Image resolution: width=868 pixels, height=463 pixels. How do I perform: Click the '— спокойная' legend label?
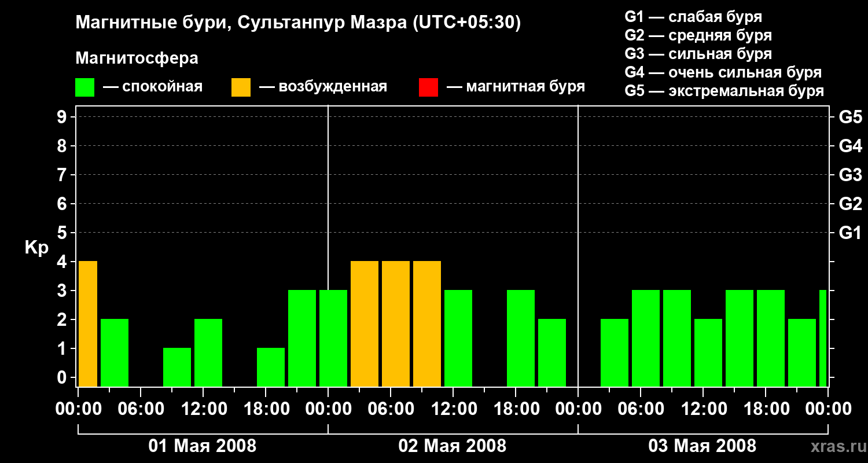[153, 87]
